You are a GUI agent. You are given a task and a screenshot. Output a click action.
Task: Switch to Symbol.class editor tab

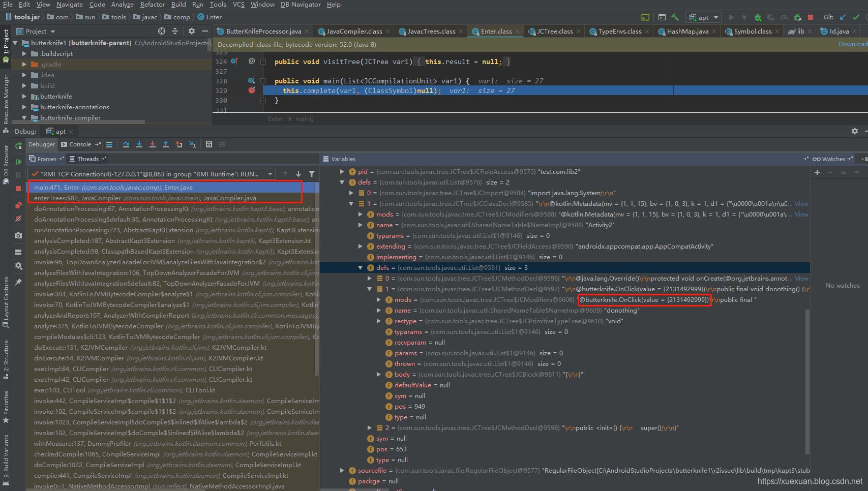tap(753, 31)
